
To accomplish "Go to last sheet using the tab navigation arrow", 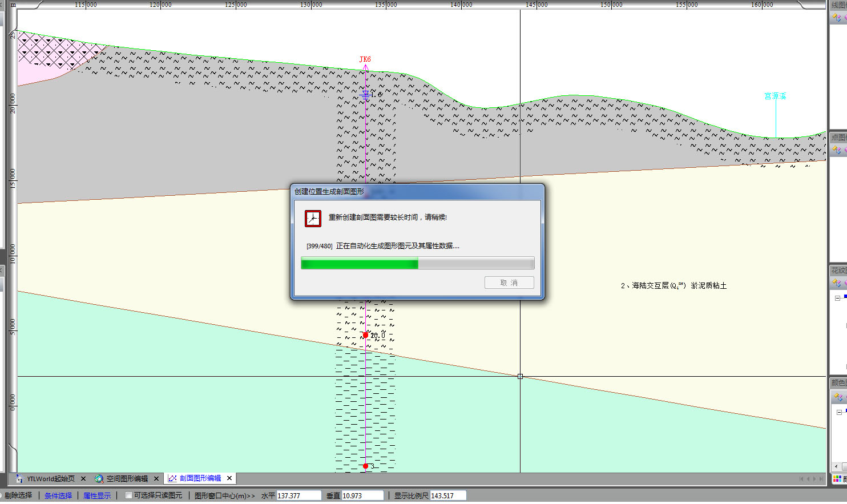I will pos(822,479).
